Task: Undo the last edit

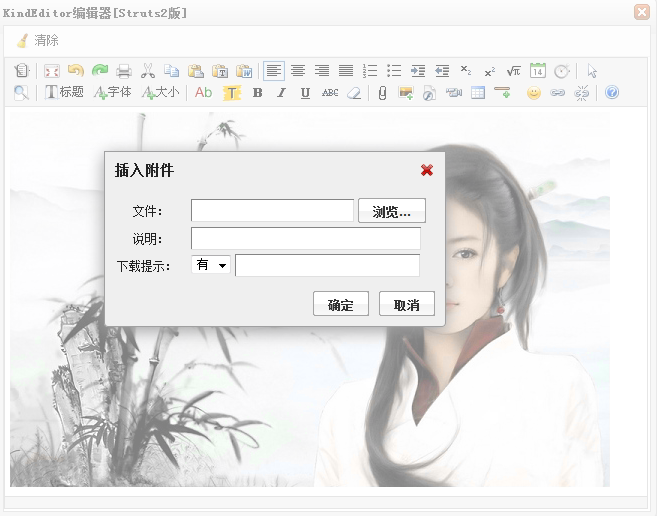Action: click(76, 70)
